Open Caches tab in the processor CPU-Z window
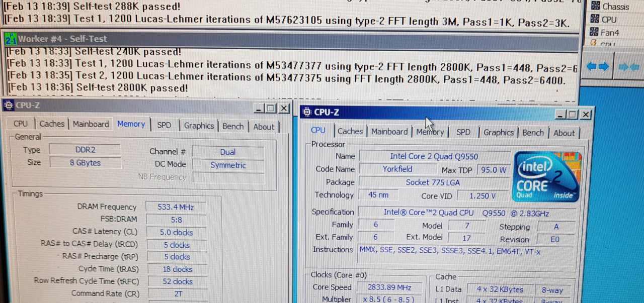 pyautogui.click(x=350, y=131)
